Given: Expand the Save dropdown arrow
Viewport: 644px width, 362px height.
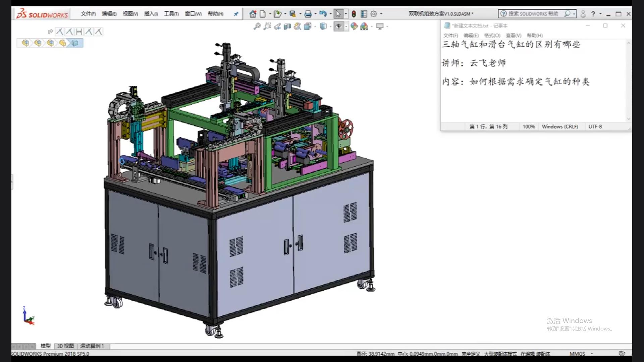Looking at the screenshot, I should point(300,14).
